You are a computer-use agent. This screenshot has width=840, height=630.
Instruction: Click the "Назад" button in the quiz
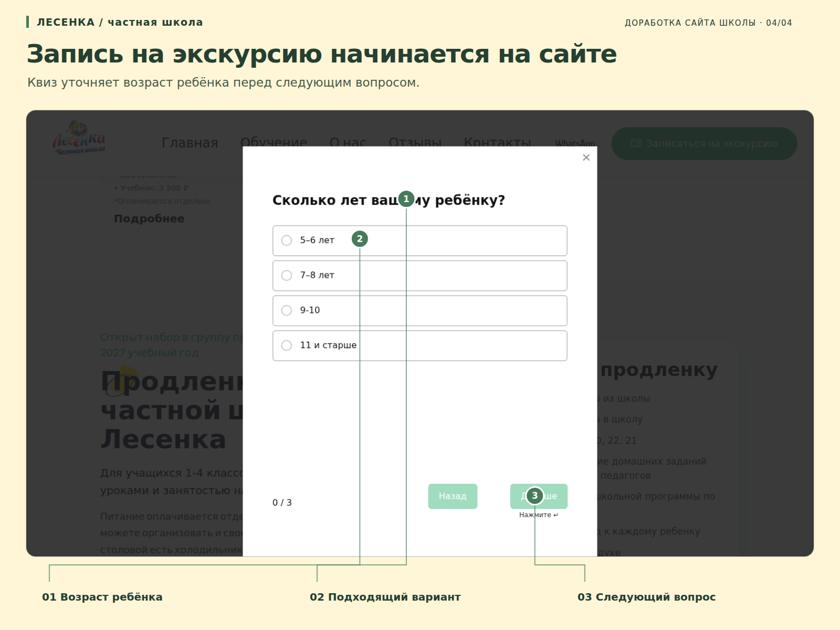pos(453,496)
